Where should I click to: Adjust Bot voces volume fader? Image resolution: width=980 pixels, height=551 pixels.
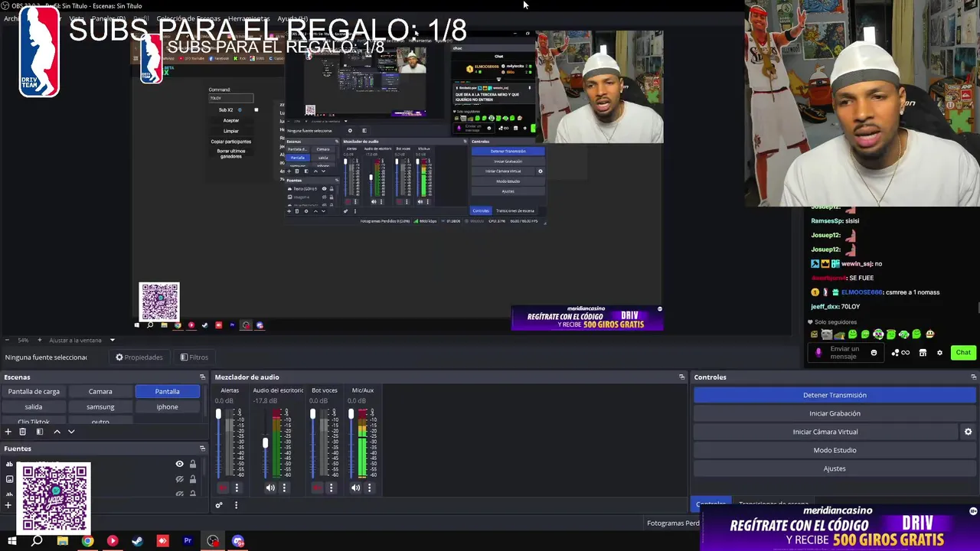[x=312, y=415]
